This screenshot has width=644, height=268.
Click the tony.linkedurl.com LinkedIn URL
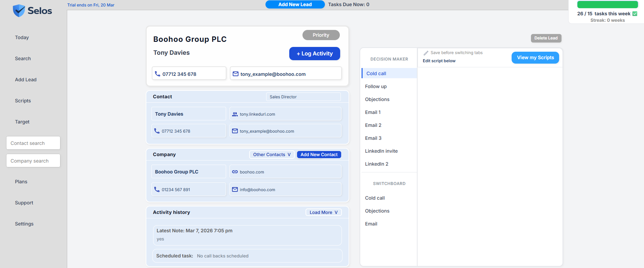pos(257,114)
